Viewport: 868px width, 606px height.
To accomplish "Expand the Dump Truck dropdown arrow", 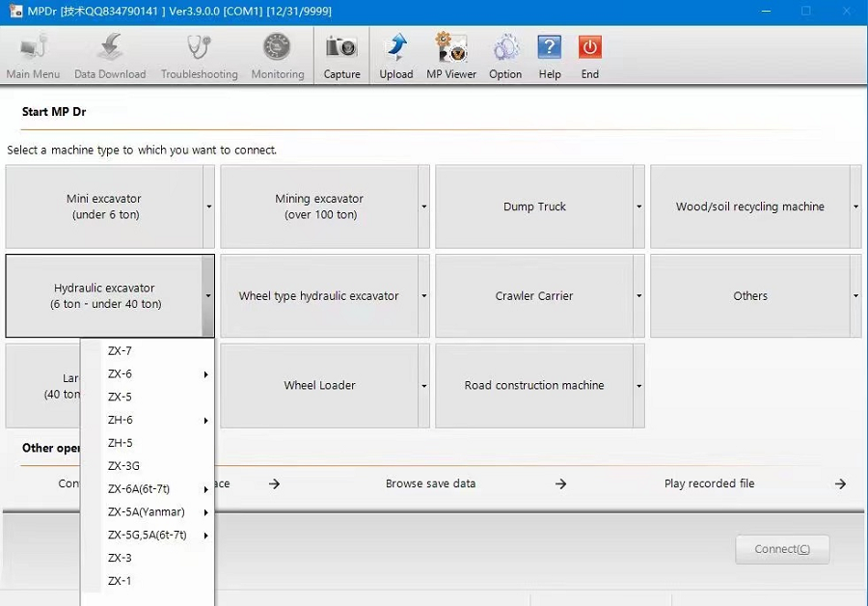I will click(638, 207).
